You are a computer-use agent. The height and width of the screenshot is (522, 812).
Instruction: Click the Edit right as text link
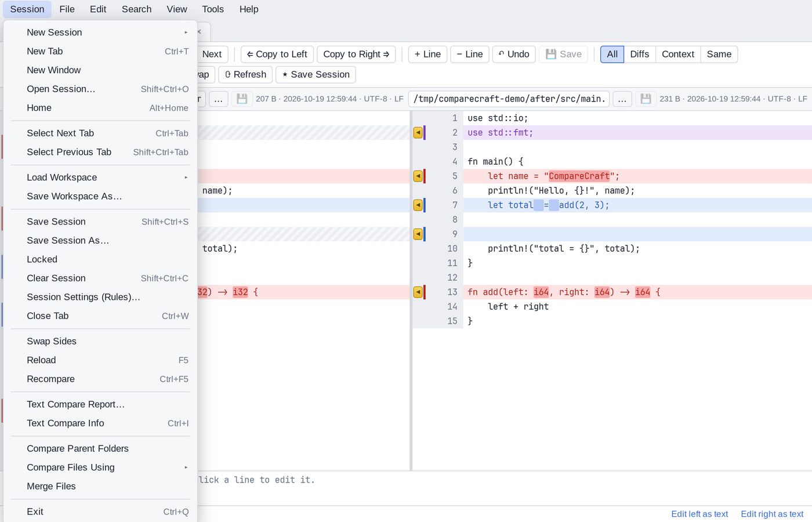point(772,514)
